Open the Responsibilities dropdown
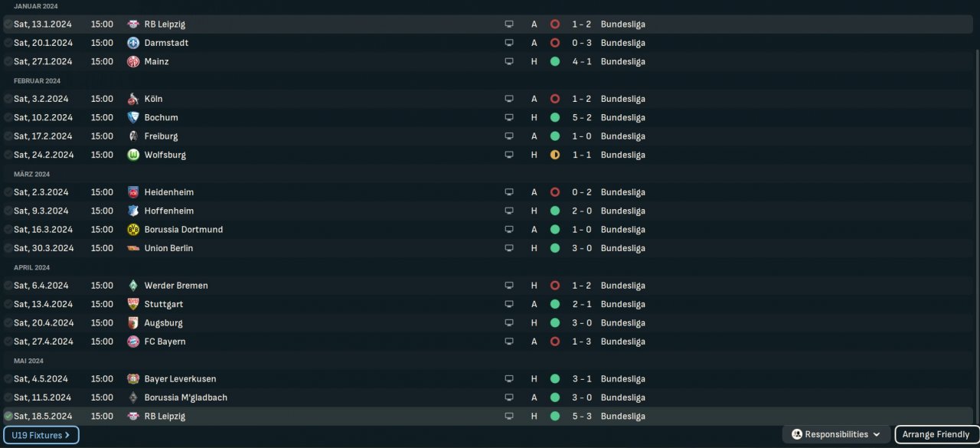This screenshot has height=448, width=980. [x=836, y=435]
